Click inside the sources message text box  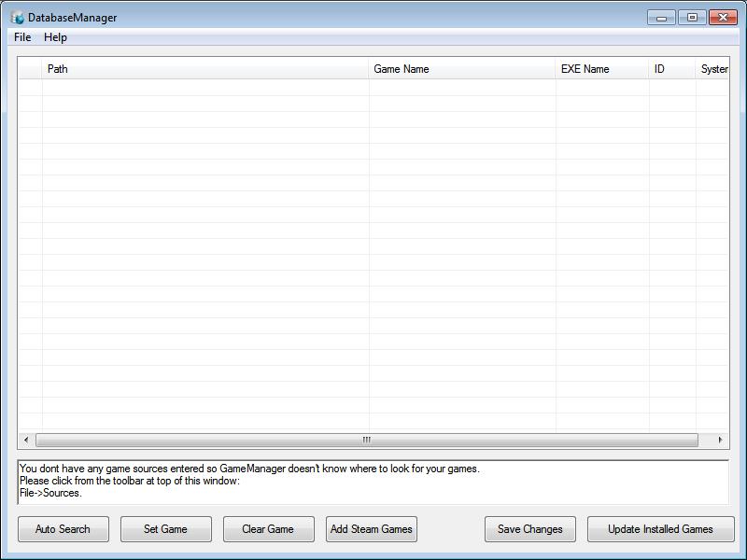(373, 482)
